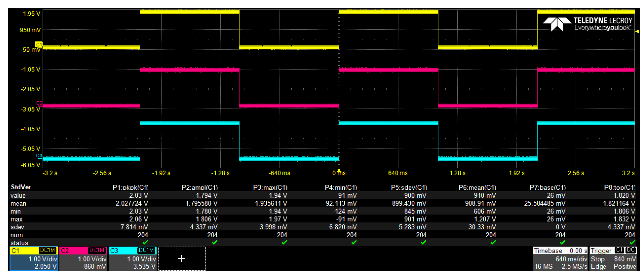Select the P2:ampl(C1) measurement column header
The width and height of the screenshot is (644, 277).
(x=200, y=187)
